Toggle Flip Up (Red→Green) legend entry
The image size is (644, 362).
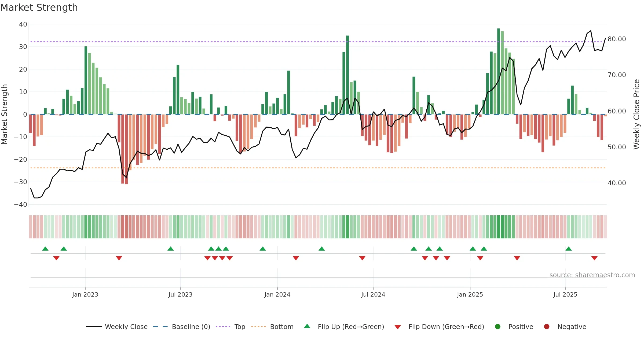(x=344, y=327)
